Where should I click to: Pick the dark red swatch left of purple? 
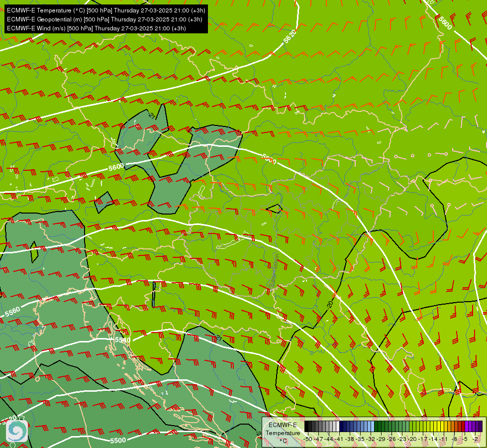coord(463,426)
